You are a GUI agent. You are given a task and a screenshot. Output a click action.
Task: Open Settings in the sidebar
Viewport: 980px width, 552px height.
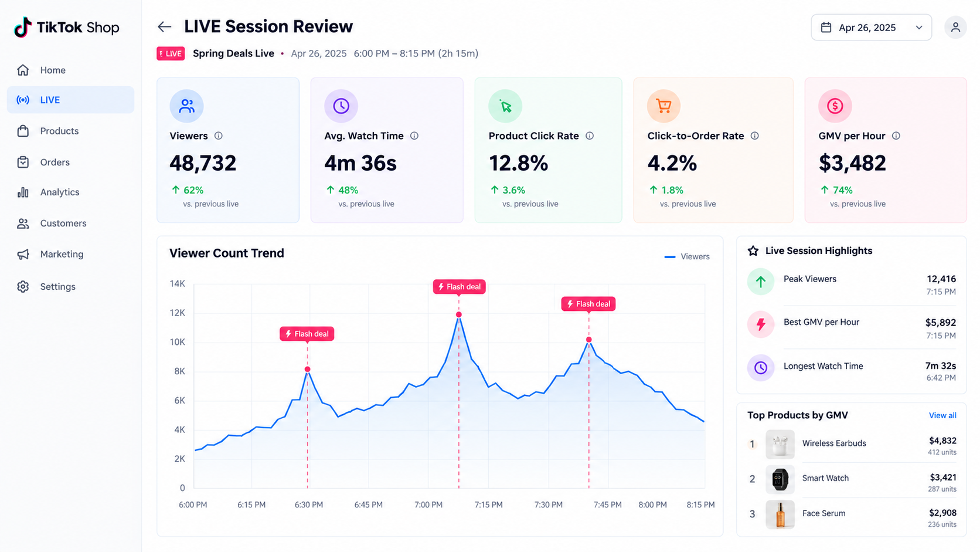click(x=70, y=286)
